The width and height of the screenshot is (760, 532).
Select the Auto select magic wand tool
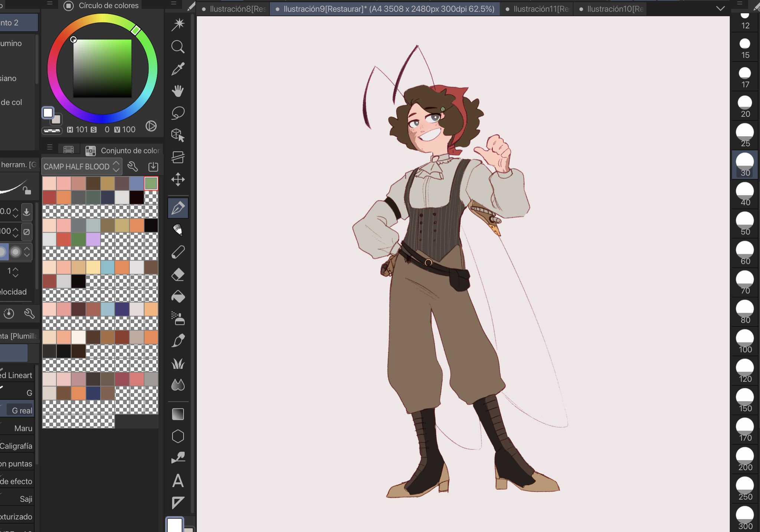[178, 24]
